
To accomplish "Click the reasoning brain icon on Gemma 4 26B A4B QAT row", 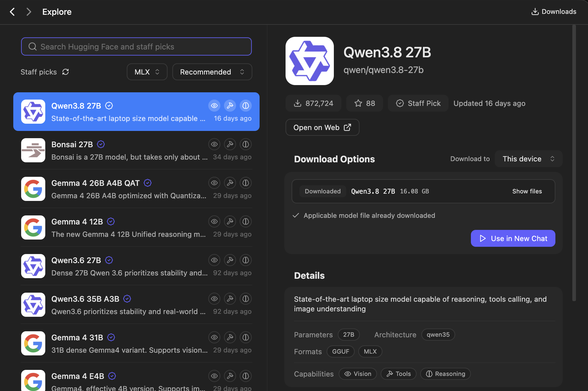I will 246,183.
